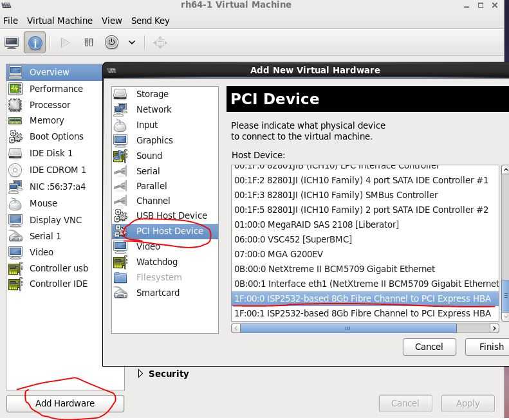The height and width of the screenshot is (420, 509).
Task: Select 0B:00:1 Interface eth1 device
Action: coord(366,284)
